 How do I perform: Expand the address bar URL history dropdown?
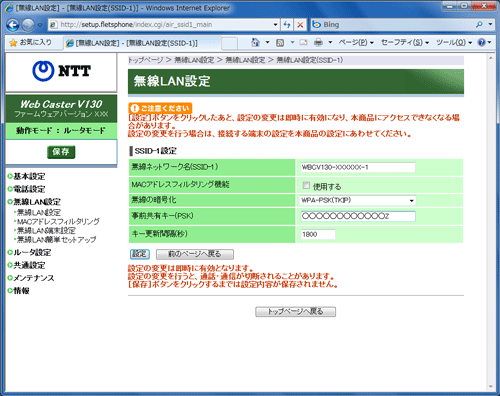275,25
